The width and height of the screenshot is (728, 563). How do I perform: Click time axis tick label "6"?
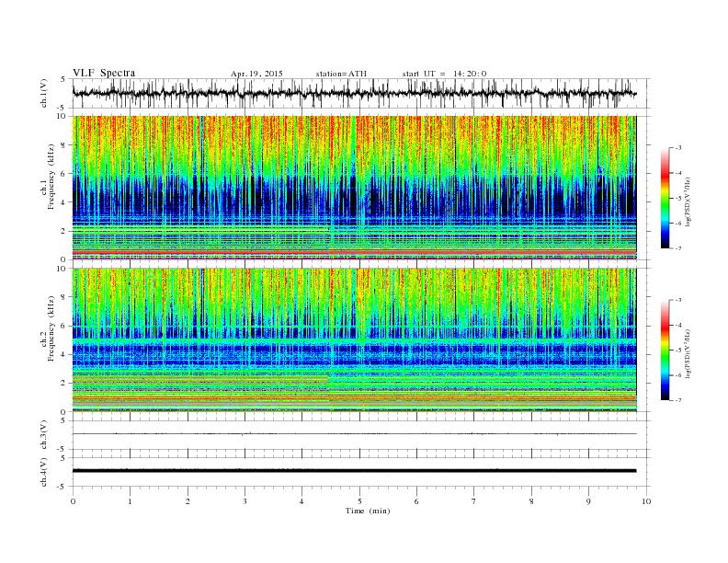(416, 501)
